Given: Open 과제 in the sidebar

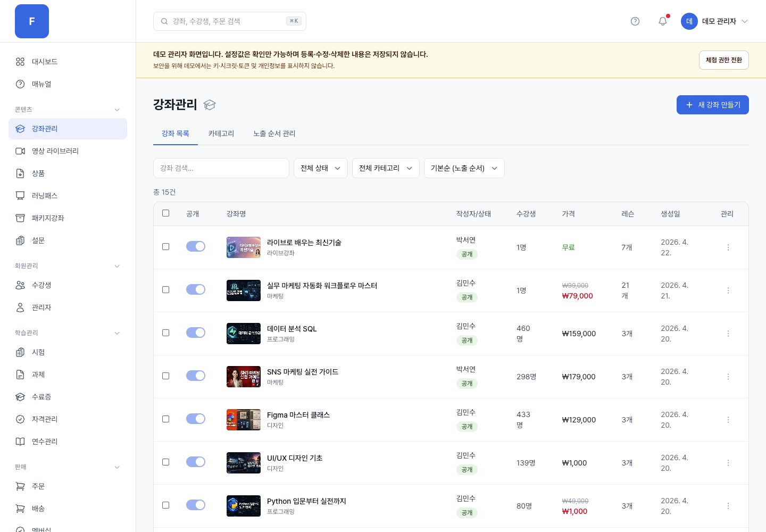Looking at the screenshot, I should tap(68, 375).
